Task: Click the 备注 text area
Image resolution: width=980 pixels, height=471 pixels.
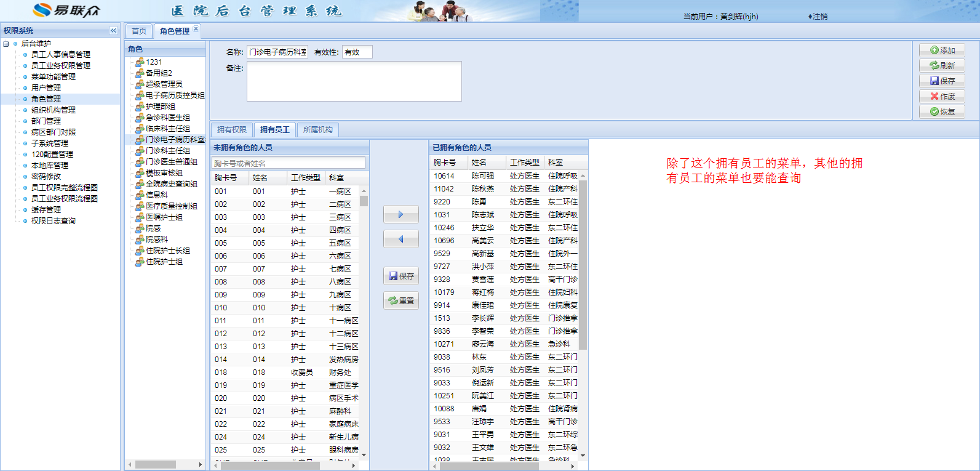Action: point(354,81)
